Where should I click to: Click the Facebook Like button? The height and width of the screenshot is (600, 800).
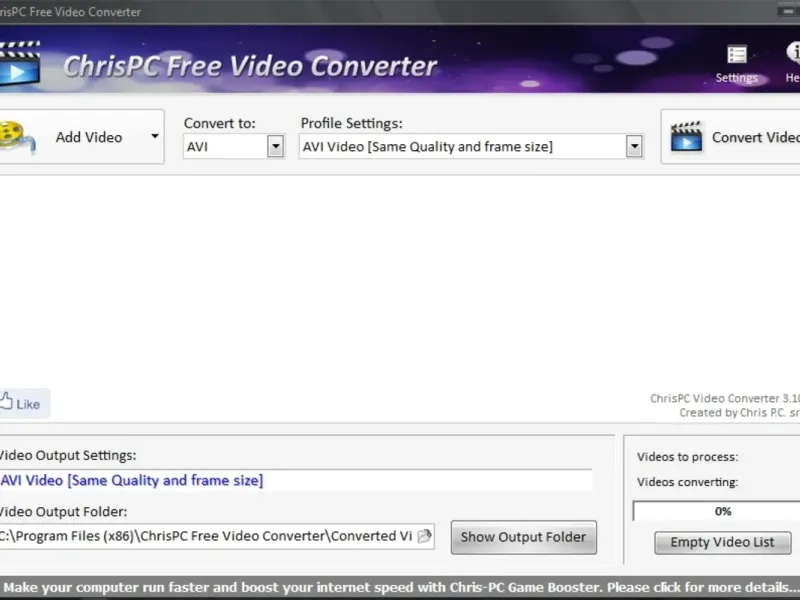point(24,404)
